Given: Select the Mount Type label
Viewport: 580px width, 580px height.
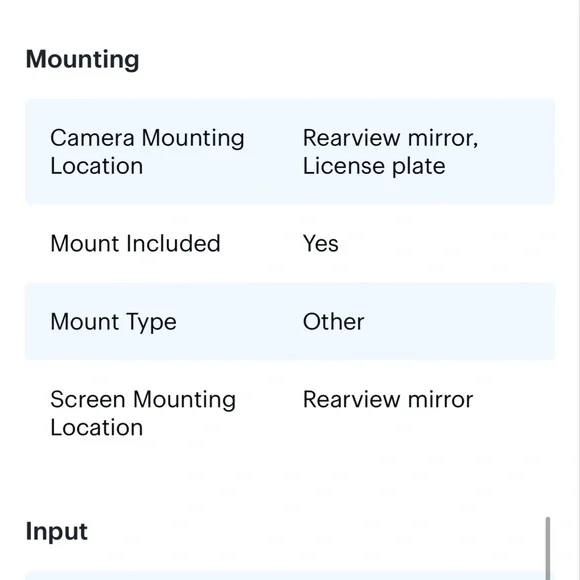Looking at the screenshot, I should [x=113, y=322].
